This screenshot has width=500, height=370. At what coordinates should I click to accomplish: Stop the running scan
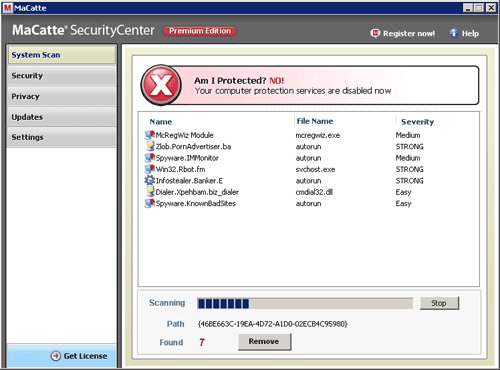(x=439, y=303)
